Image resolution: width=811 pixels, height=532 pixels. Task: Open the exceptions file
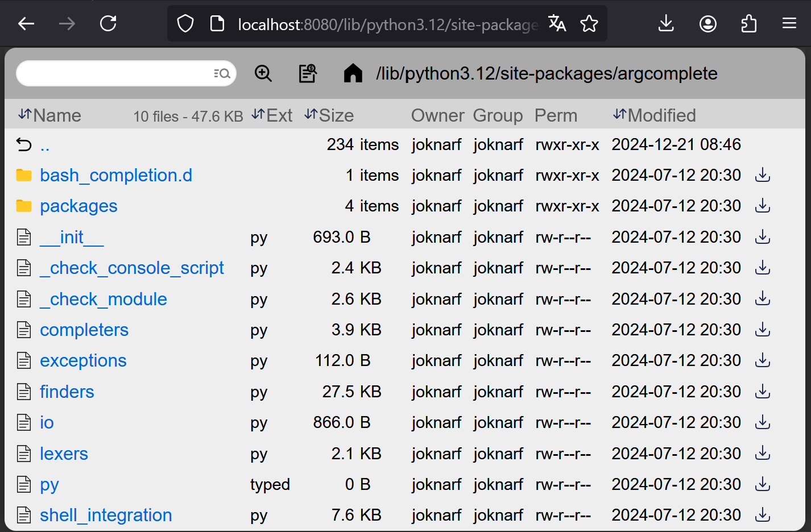(x=83, y=360)
